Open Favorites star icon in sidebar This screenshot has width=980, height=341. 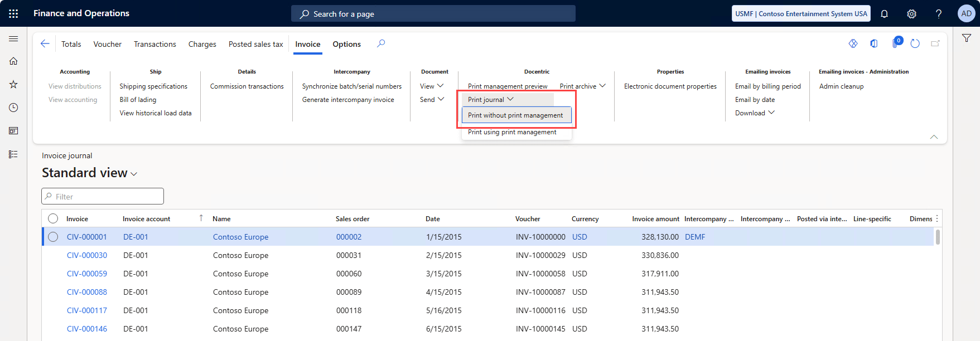tap(13, 85)
